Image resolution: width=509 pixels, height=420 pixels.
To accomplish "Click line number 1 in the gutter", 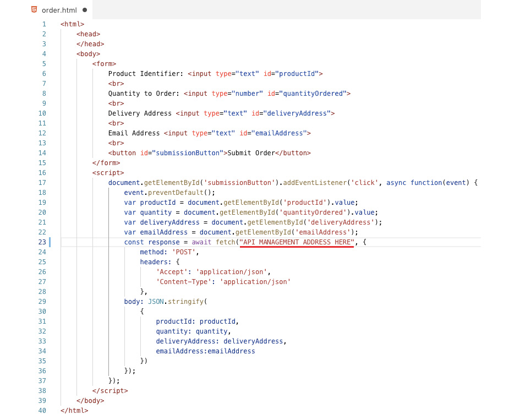I will tap(44, 24).
